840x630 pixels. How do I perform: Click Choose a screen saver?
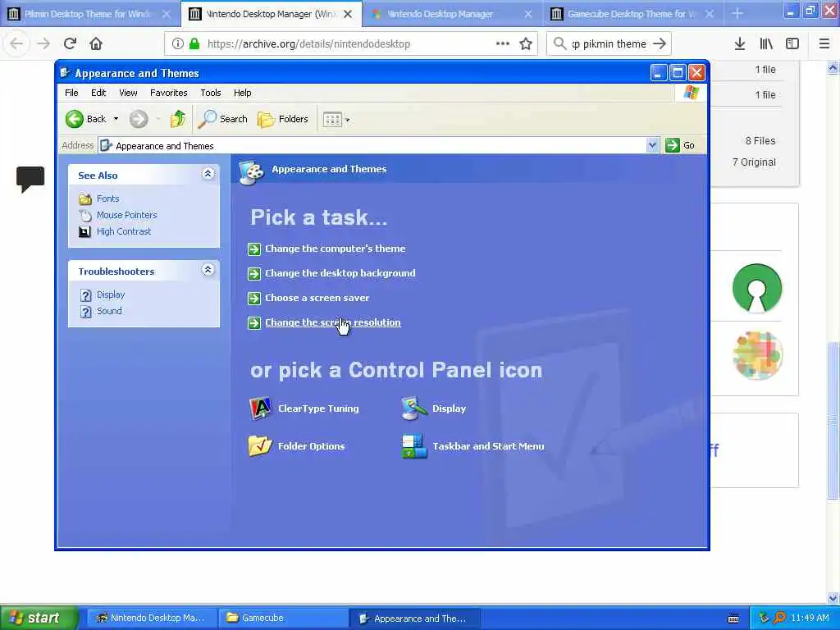pyautogui.click(x=317, y=298)
